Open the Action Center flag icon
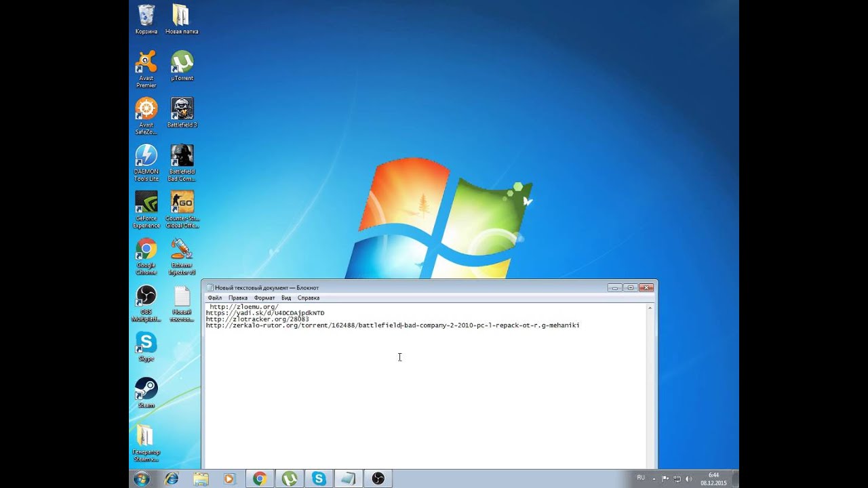This screenshot has height=488, width=868. (665, 479)
